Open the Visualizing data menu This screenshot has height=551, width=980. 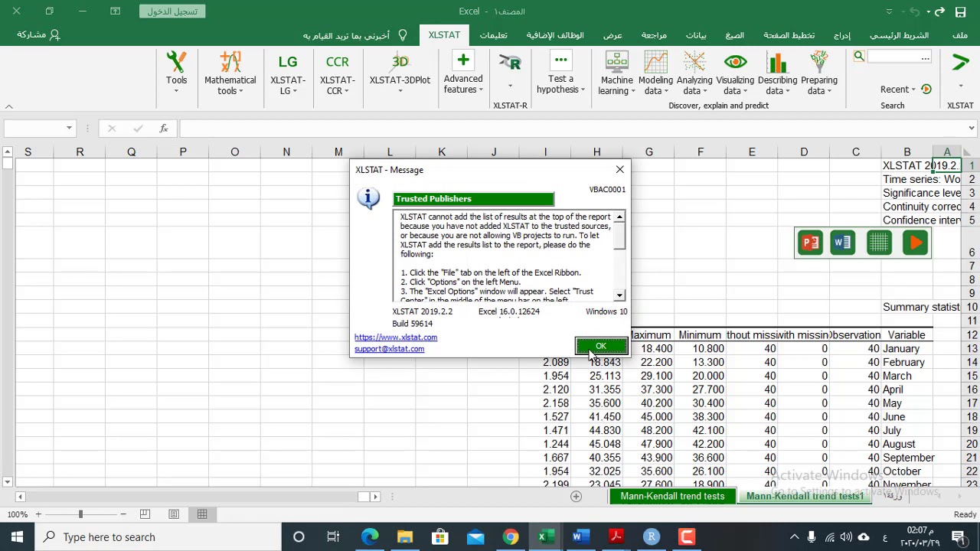point(735,73)
